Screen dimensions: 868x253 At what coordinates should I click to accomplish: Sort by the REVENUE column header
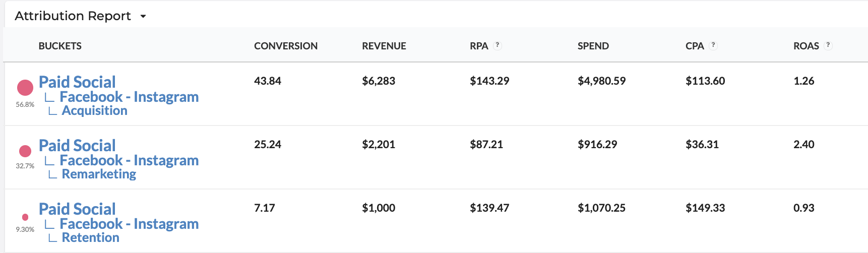pyautogui.click(x=384, y=46)
